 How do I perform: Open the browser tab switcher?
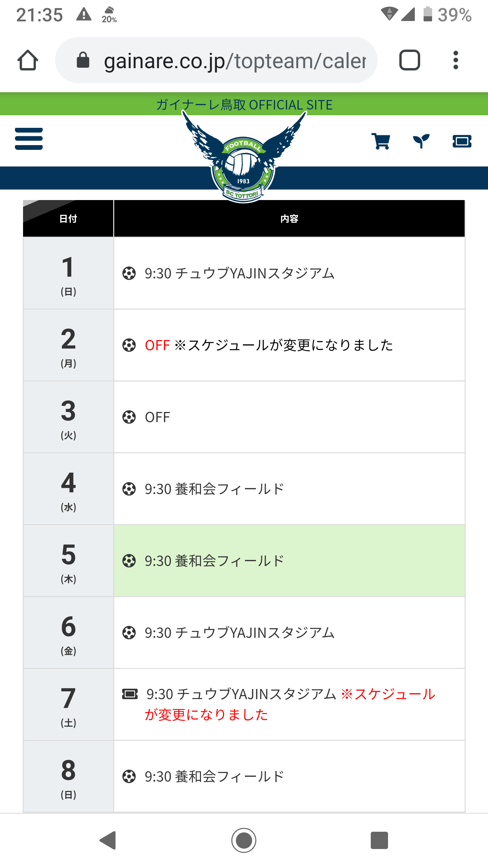coord(410,60)
